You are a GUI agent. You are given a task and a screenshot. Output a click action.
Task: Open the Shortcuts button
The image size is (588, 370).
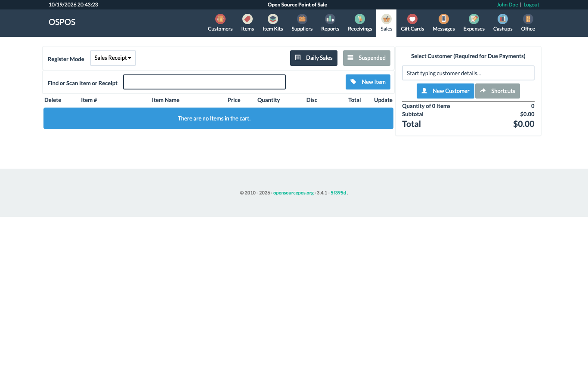click(x=498, y=91)
